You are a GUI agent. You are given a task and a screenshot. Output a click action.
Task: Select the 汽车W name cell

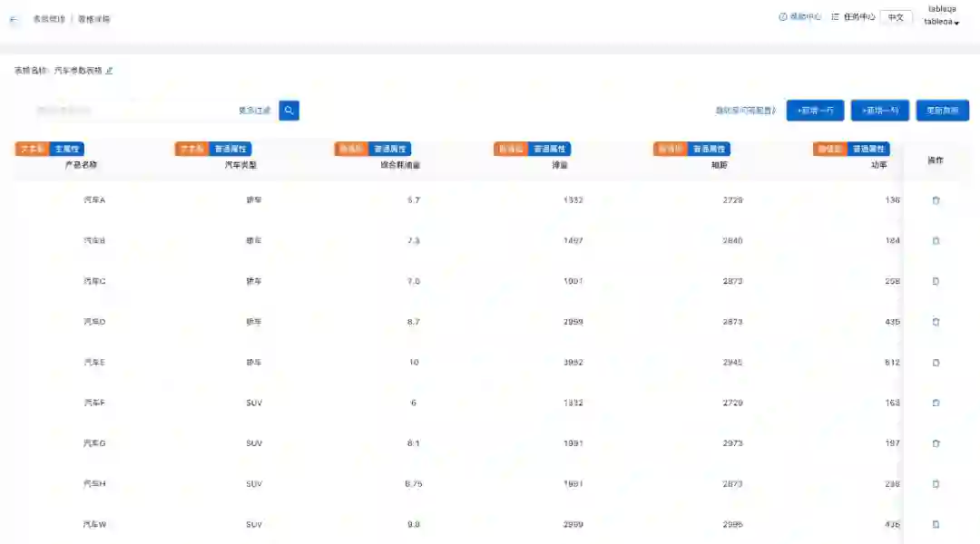94,525
